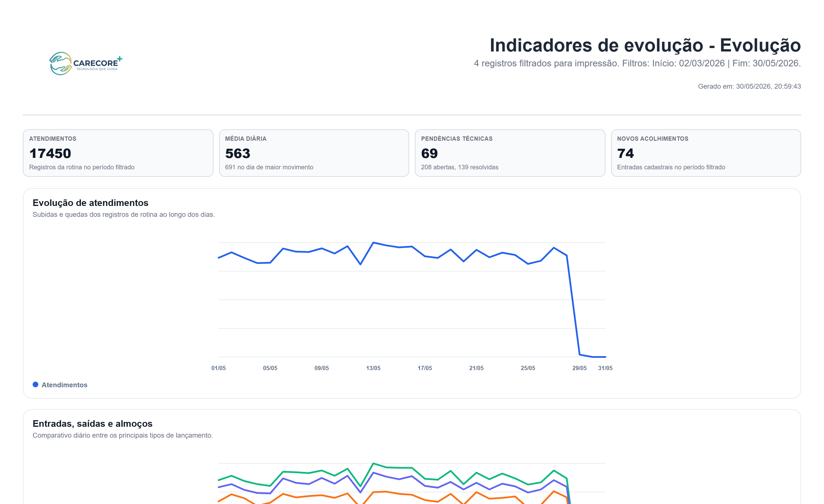Image resolution: width=824 pixels, height=504 pixels.
Task: Click 'Subidas e quedas dos registros' description
Action: [124, 215]
